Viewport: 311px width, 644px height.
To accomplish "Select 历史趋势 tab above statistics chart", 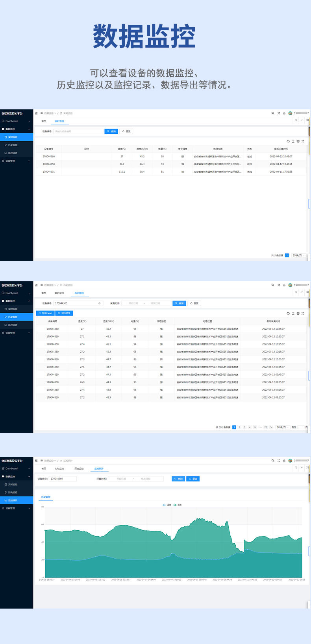I will tap(46, 497).
